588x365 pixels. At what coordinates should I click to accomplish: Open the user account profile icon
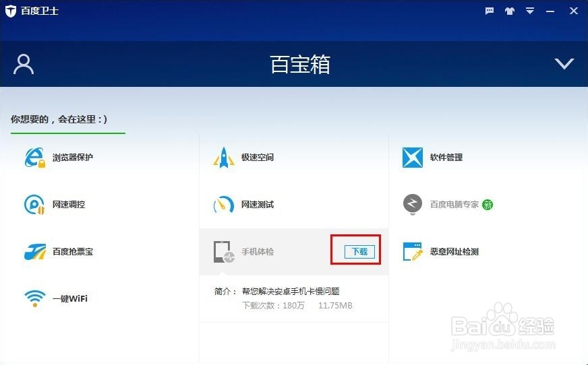24,65
